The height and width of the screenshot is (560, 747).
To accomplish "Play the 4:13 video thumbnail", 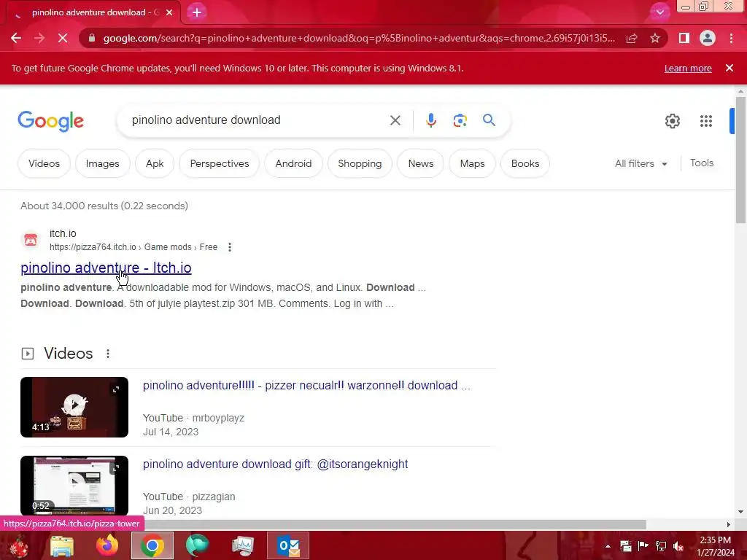I will [x=74, y=407].
